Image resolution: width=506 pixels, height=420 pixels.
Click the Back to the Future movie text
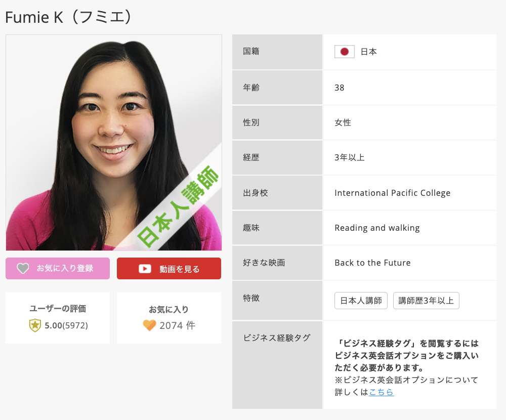coord(372,263)
